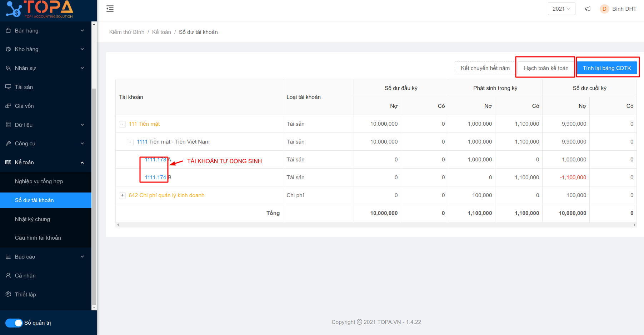The width and height of the screenshot is (644, 335).
Task: Click Hạch toán kế toán button
Action: pyautogui.click(x=546, y=68)
